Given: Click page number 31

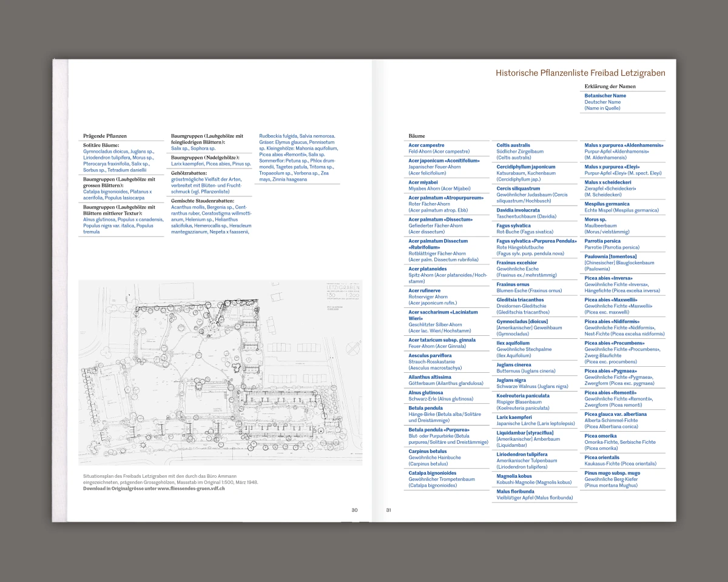Looking at the screenshot, I should (389, 510).
